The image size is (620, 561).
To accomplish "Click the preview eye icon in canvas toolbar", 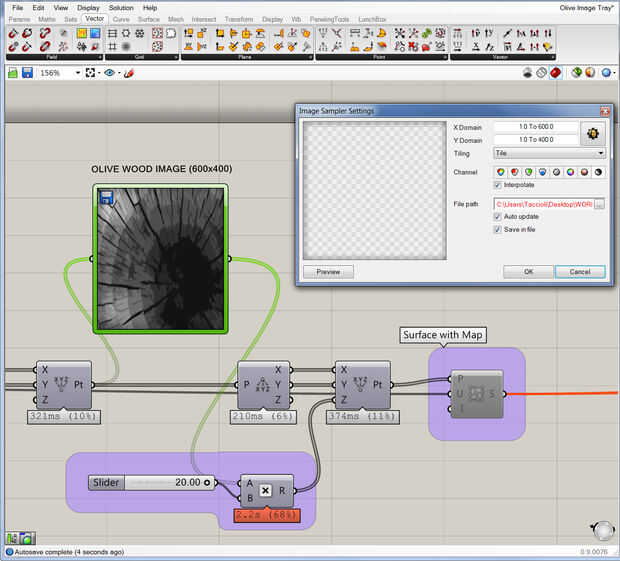I will 109,73.
